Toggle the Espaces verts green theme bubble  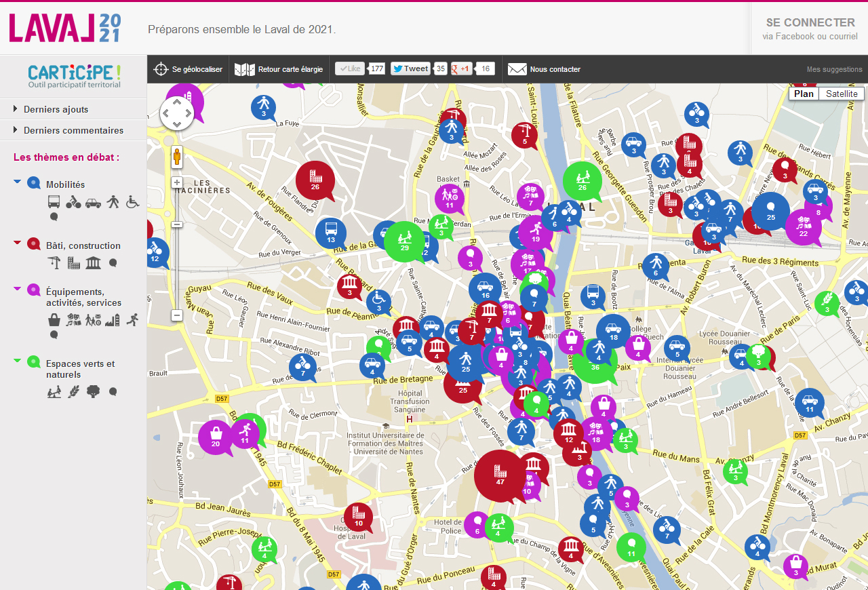tap(33, 362)
